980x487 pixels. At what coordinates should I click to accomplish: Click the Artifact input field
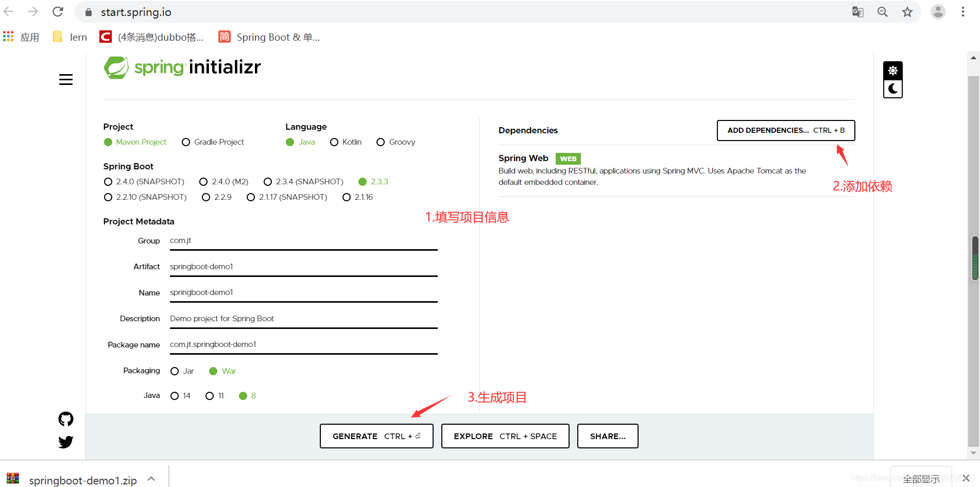point(304,267)
